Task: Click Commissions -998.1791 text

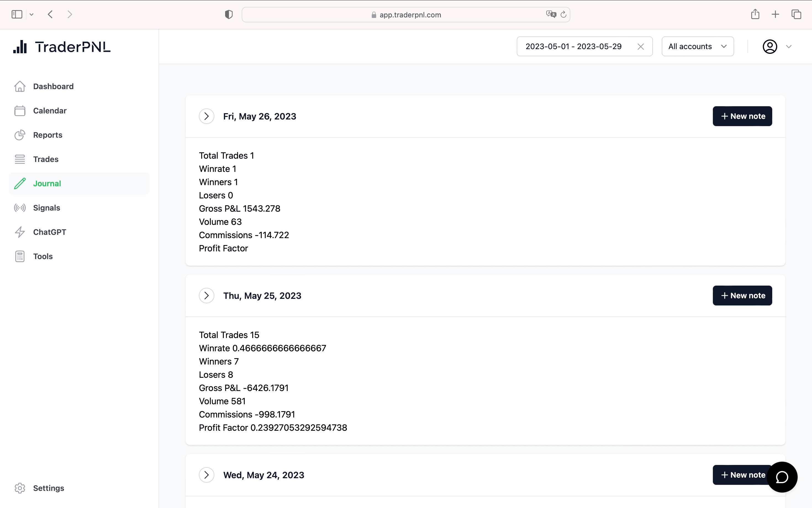Action: [x=247, y=414]
